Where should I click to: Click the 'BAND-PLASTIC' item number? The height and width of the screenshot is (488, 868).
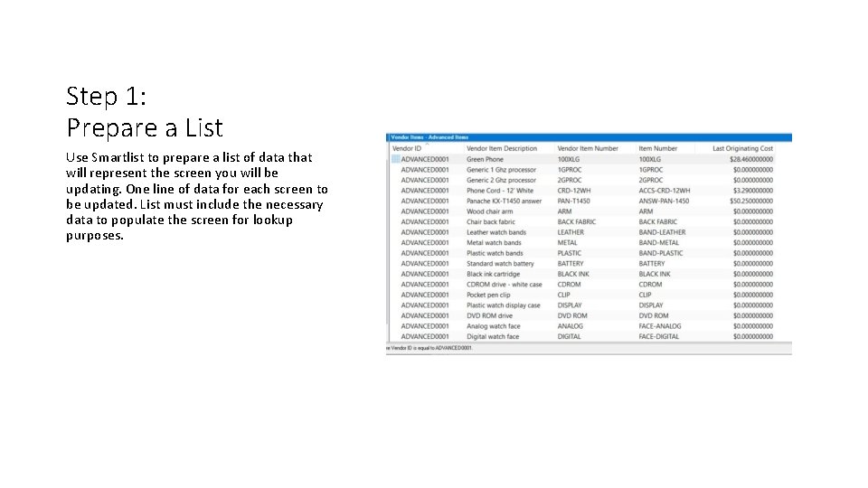coord(660,253)
